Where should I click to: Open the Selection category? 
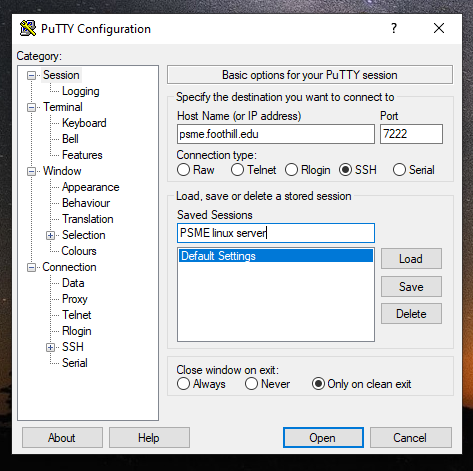pyautogui.click(x=84, y=235)
